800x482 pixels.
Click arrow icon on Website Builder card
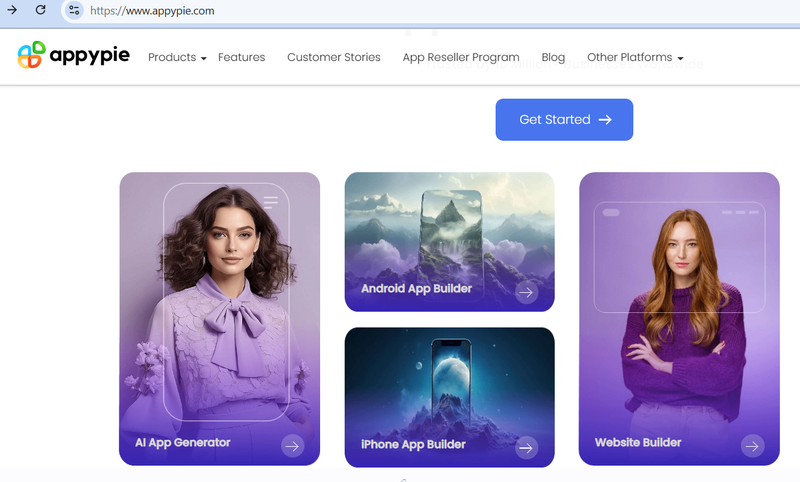point(753,446)
